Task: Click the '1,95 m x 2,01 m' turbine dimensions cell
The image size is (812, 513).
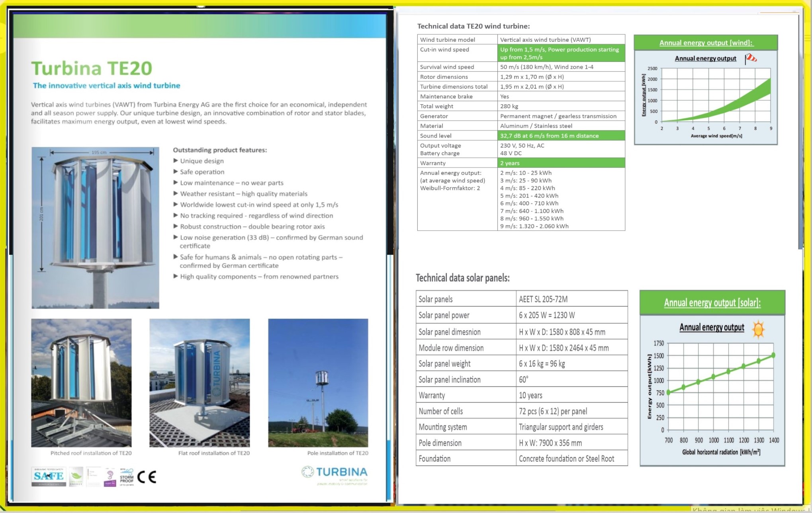Action: point(561,86)
